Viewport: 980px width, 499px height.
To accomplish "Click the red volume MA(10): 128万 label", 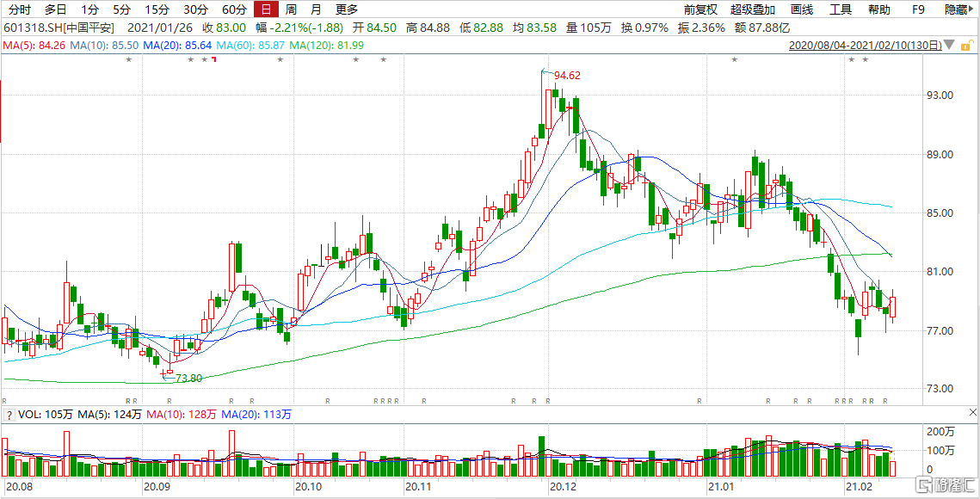I will tap(182, 414).
